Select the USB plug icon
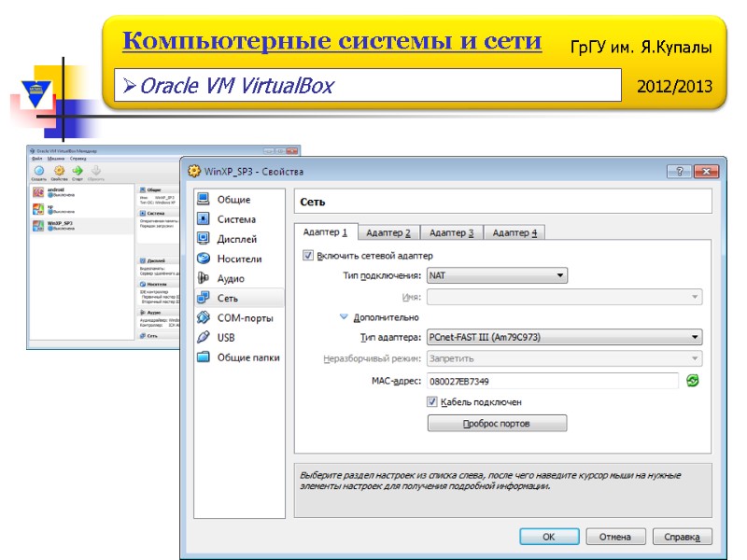 coord(204,337)
